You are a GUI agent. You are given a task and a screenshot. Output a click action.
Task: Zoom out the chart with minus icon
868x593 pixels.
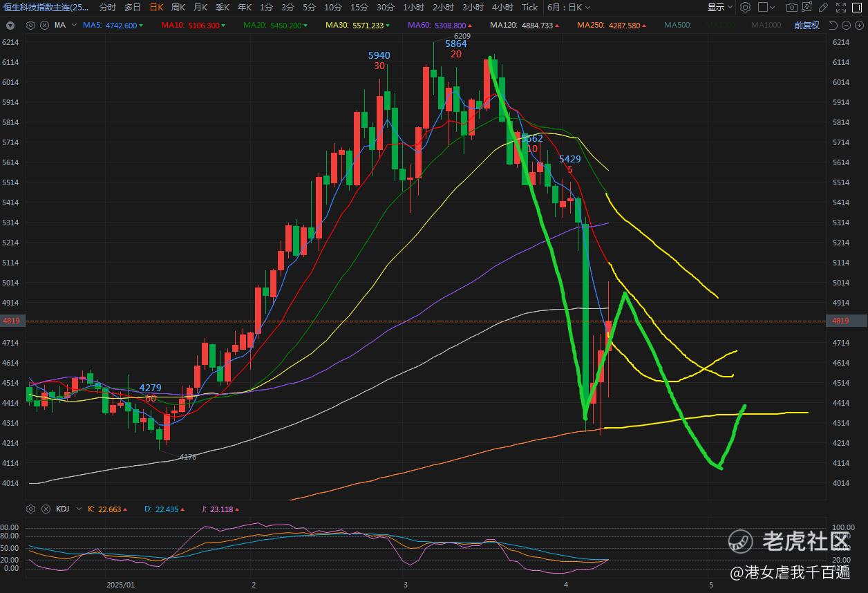pyautogui.click(x=845, y=25)
